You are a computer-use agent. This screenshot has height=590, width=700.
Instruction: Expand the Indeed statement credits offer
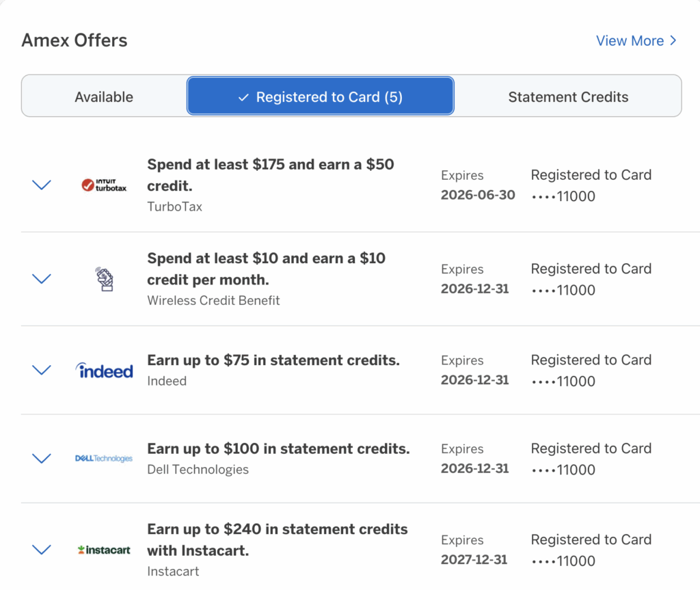tap(41, 369)
